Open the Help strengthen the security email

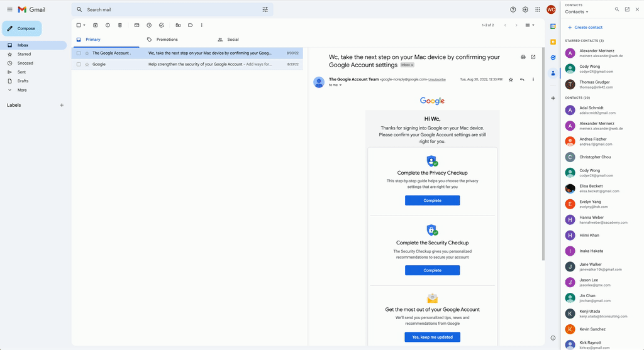[x=187, y=65]
